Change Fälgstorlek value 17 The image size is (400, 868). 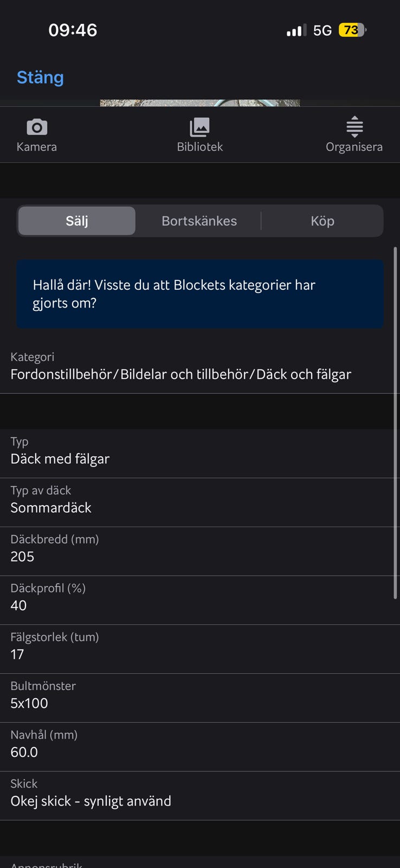pos(200,646)
